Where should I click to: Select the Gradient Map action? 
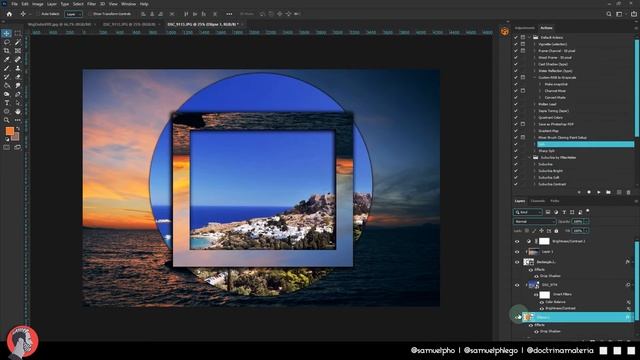click(548, 131)
